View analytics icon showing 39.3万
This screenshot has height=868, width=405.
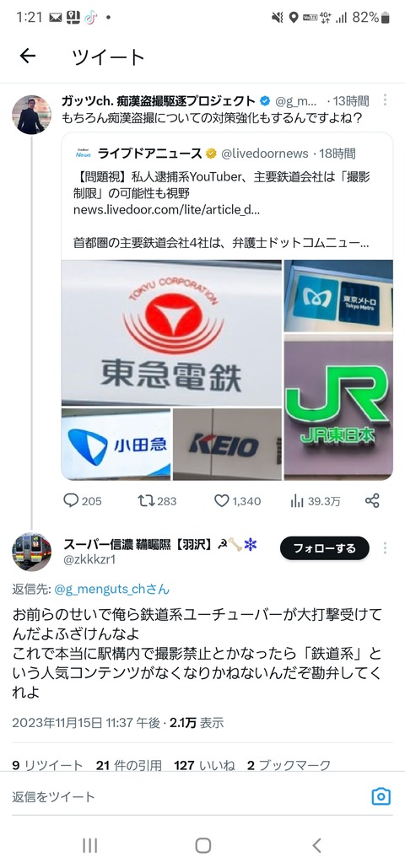pos(298,501)
